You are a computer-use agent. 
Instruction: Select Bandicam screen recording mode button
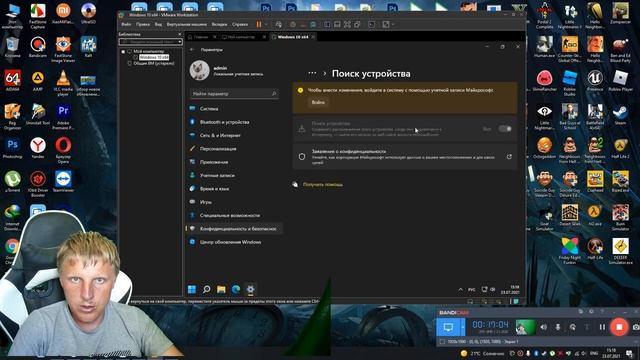point(448,327)
